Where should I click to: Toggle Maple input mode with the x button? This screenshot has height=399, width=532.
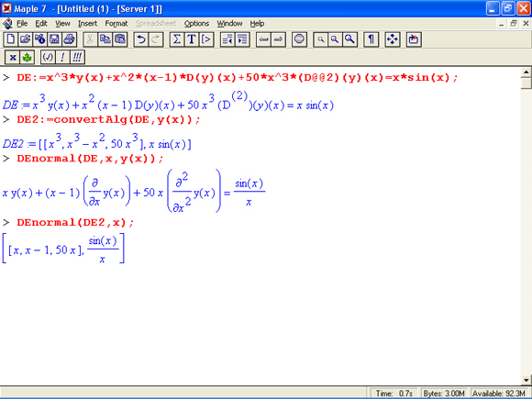point(13,57)
